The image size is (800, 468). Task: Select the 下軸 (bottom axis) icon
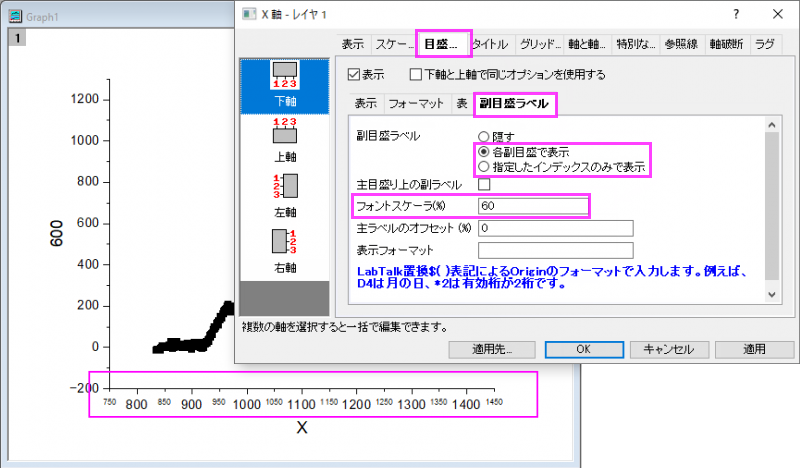(x=285, y=86)
